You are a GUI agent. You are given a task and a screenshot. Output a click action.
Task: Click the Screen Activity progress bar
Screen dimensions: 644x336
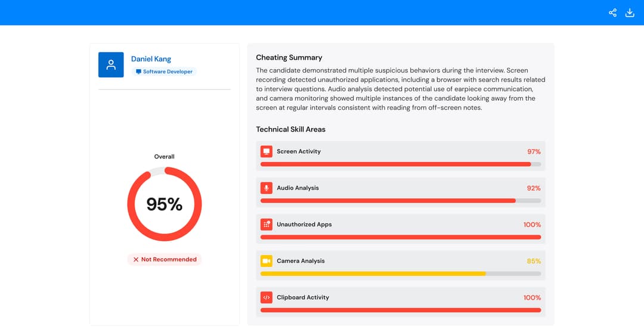click(401, 164)
